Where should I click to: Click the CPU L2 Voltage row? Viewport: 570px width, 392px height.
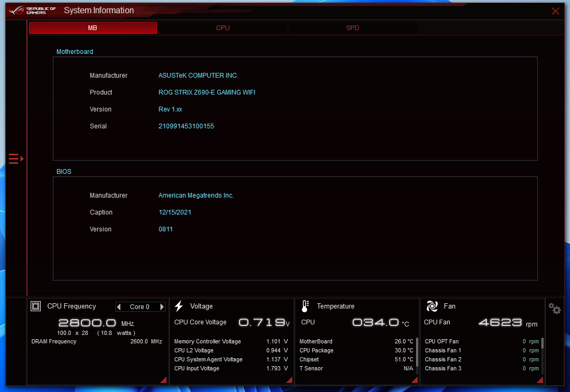coord(231,351)
